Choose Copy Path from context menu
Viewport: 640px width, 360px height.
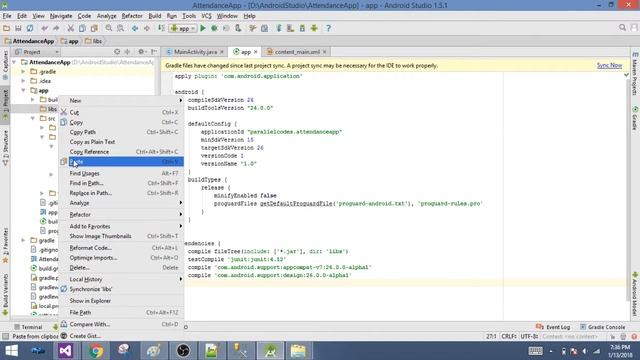[x=122, y=132]
